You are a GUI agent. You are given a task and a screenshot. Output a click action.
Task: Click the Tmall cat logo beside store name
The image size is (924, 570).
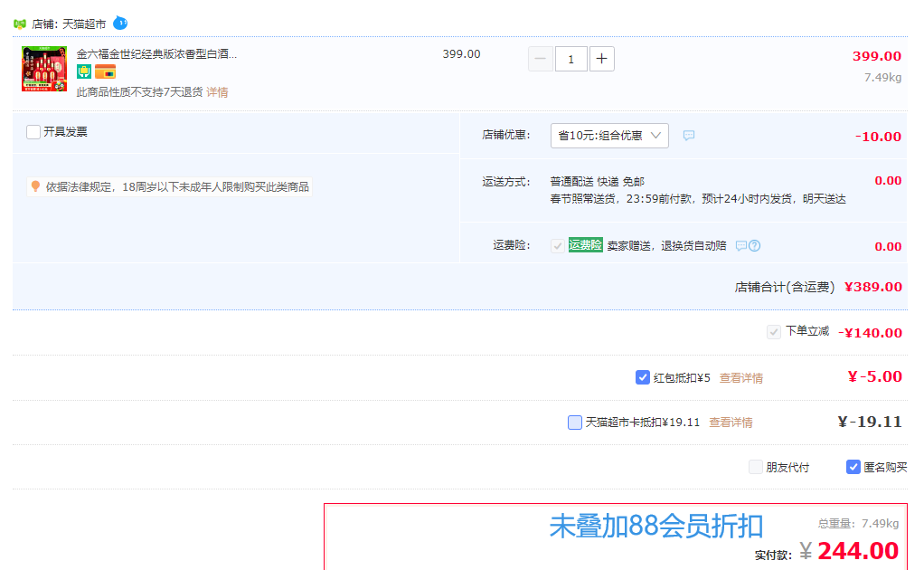pos(20,24)
